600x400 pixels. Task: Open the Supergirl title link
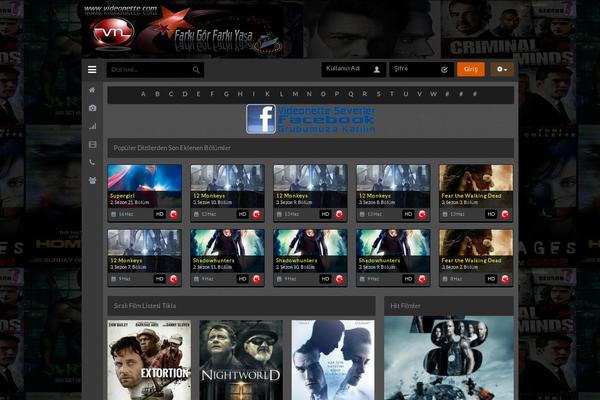click(x=122, y=196)
